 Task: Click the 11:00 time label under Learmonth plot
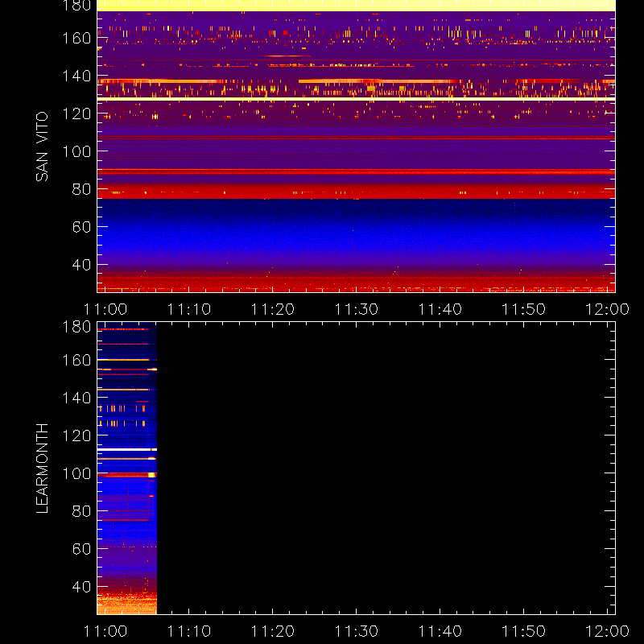tap(105, 631)
